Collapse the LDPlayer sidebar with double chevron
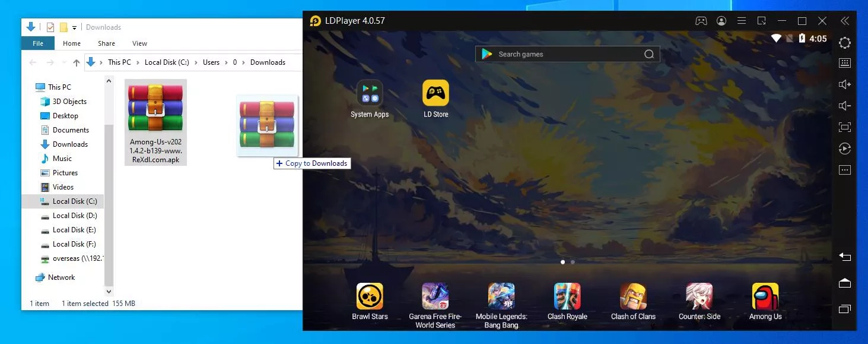The image size is (868, 344). [845, 21]
